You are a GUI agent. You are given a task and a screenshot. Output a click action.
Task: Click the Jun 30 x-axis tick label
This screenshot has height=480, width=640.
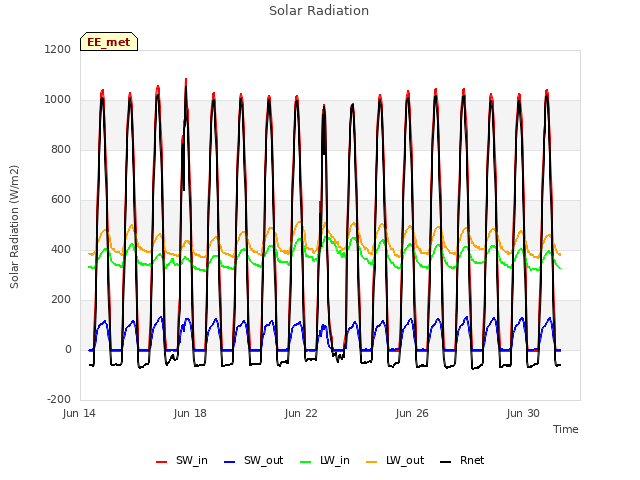point(523,413)
